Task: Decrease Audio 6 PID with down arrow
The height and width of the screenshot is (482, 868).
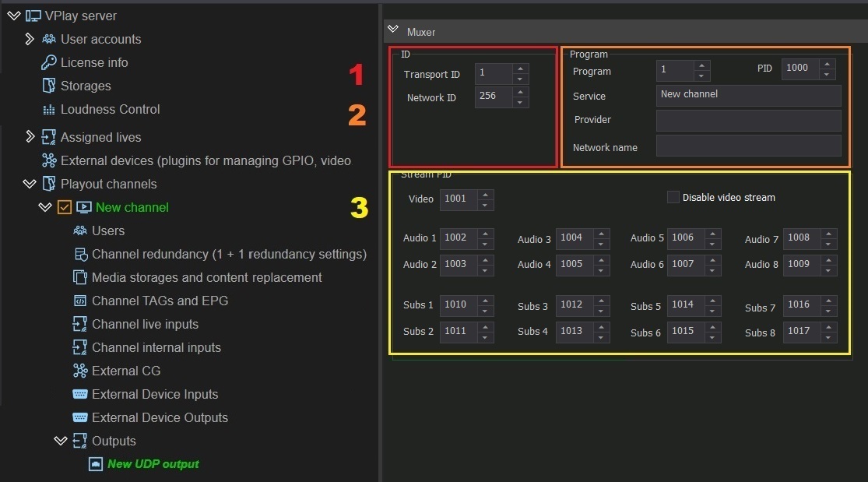Action: click(x=713, y=270)
